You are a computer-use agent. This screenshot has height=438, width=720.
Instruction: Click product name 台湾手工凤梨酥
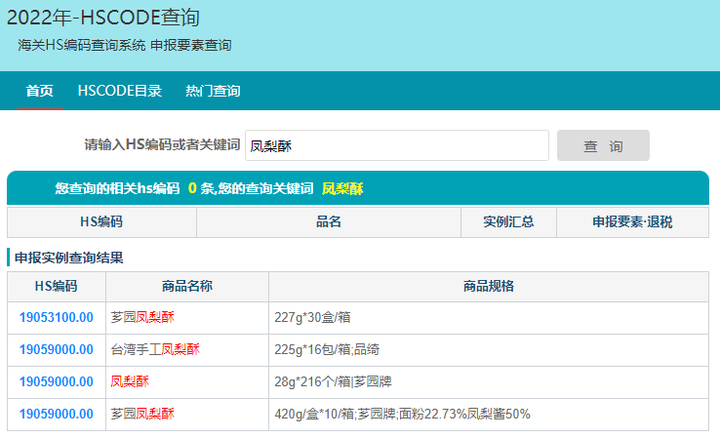tap(155, 349)
